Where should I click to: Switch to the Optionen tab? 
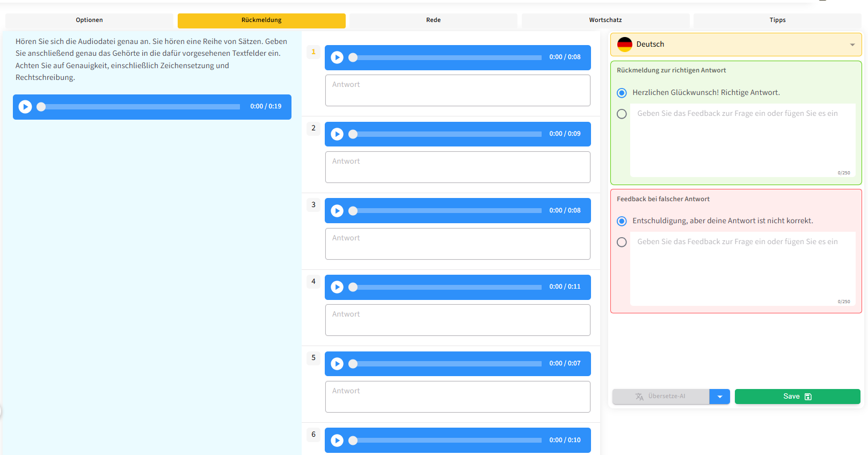[89, 20]
